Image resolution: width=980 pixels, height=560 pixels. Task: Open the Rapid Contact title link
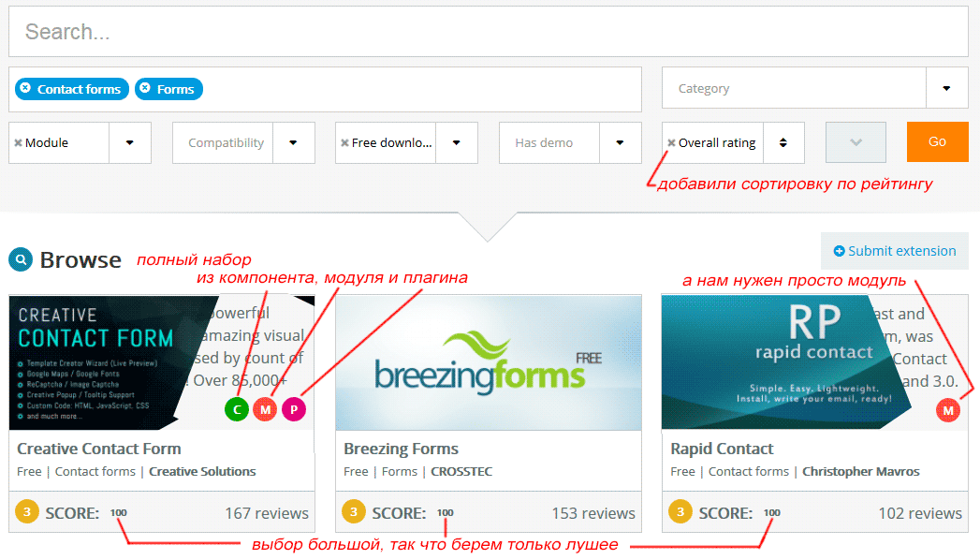pos(722,449)
